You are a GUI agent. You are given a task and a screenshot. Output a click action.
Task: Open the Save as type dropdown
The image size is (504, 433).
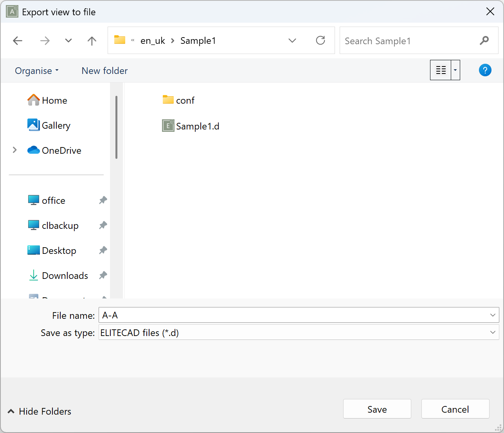[493, 332]
